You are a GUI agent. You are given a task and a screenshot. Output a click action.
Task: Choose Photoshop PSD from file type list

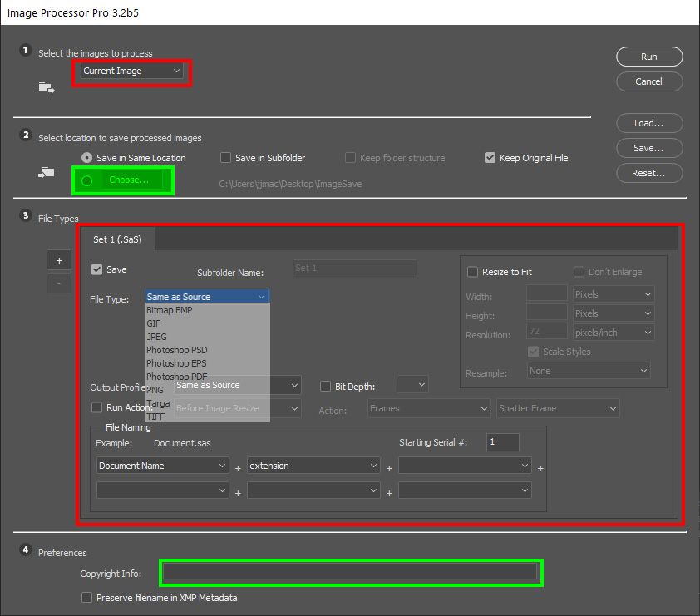pos(208,350)
